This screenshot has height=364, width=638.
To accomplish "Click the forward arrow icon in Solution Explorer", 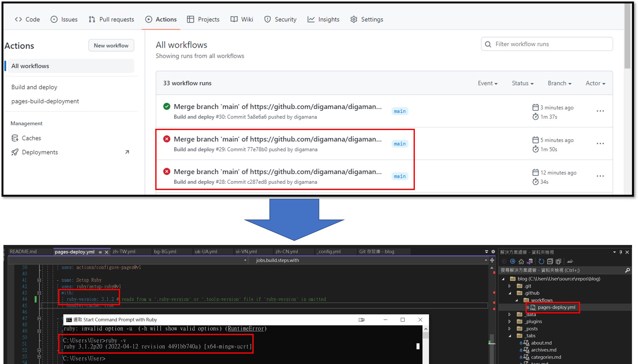I will tap(512, 261).
